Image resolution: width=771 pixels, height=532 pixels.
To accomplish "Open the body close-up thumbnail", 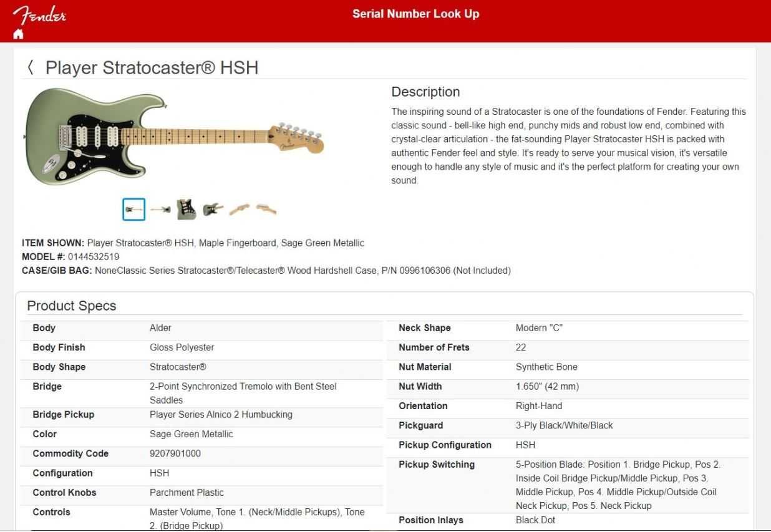I will coord(186,210).
